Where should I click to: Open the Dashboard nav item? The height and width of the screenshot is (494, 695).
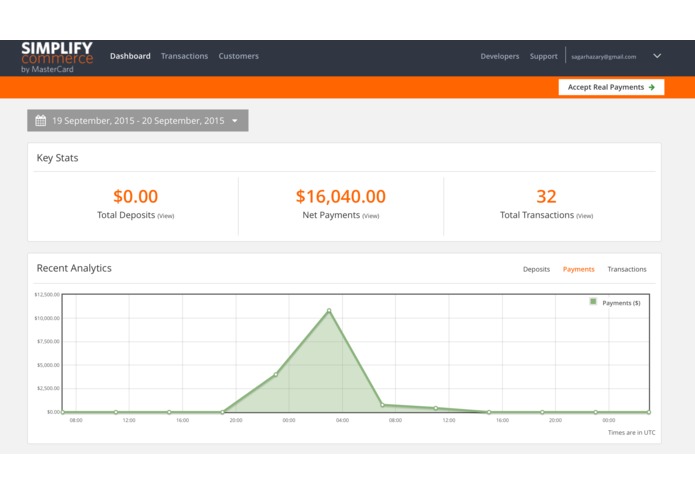point(130,56)
